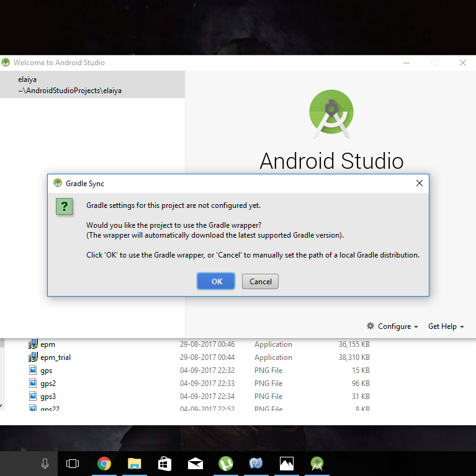
Task: Open Google Chrome from the taskbar
Action: click(x=104, y=464)
